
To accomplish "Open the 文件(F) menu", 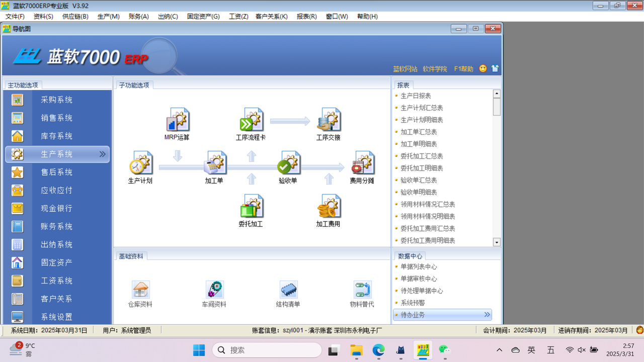I will pos(15,17).
